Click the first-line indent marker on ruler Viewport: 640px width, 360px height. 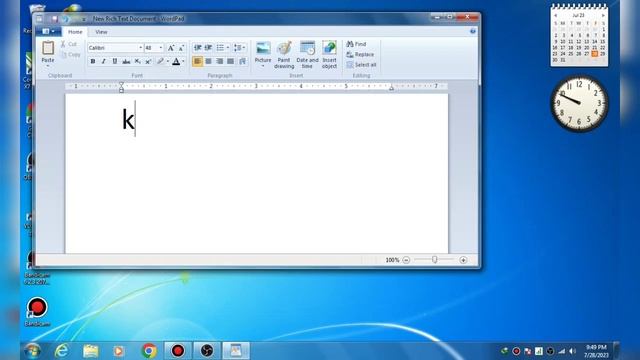[x=121, y=84]
